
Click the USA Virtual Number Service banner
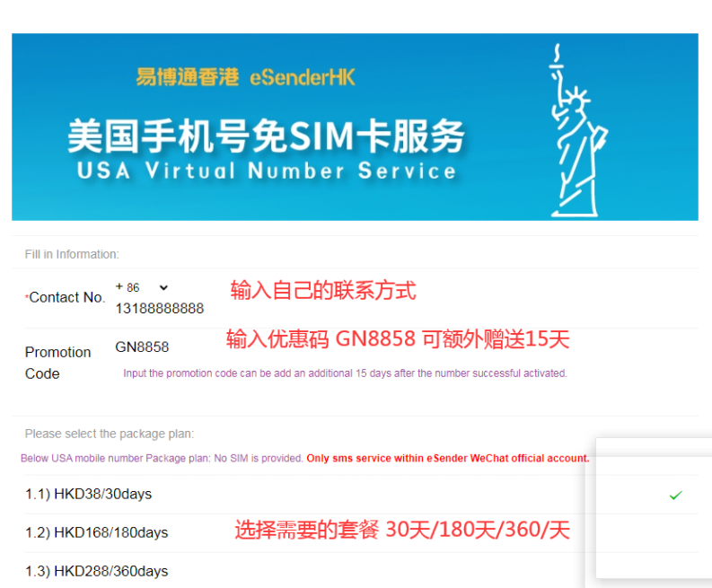point(355,127)
